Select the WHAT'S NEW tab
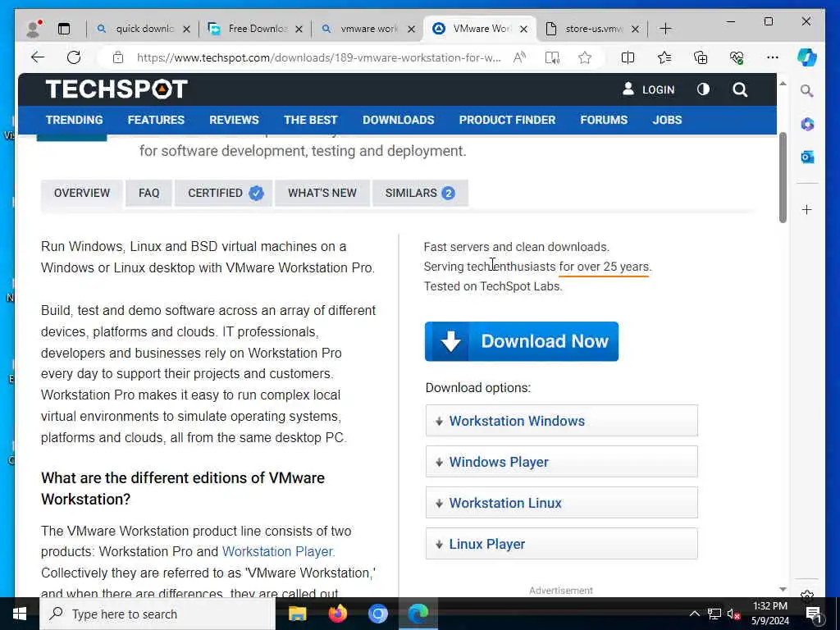This screenshot has height=630, width=840. click(x=322, y=193)
